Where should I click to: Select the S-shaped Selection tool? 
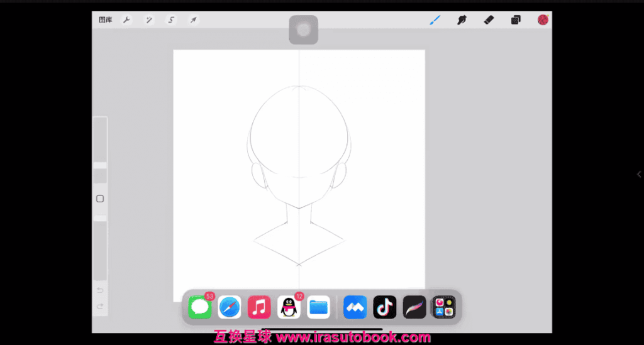(x=171, y=20)
